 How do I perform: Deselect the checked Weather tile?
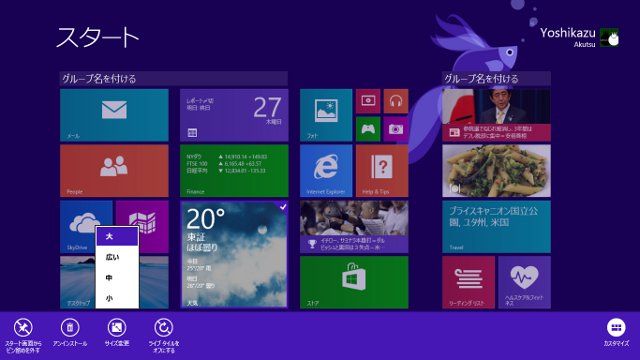[234, 254]
